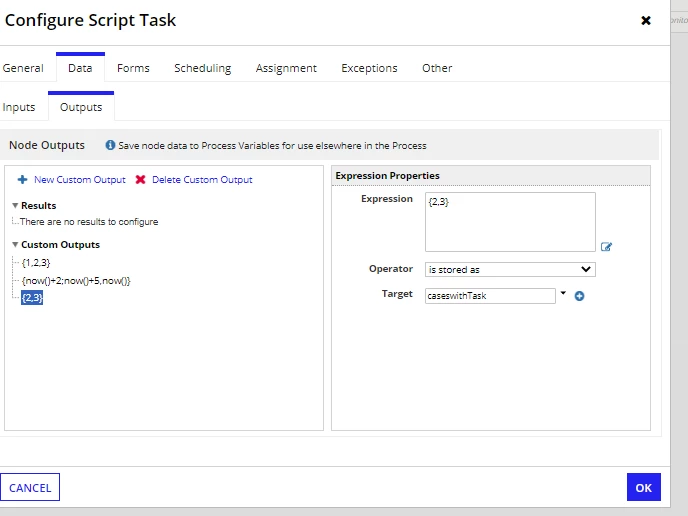Image resolution: width=688 pixels, height=516 pixels.
Task: Open the expression editor icon
Action: pyautogui.click(x=606, y=247)
